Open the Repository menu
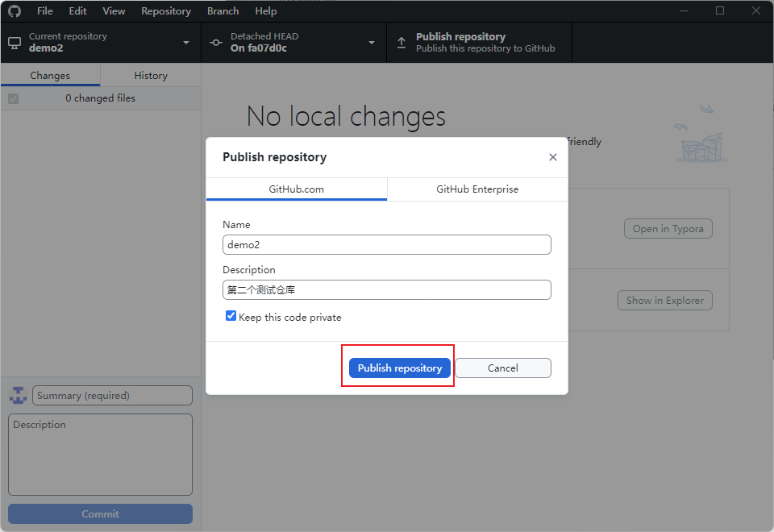Screen dimensions: 774x532 coord(166,11)
